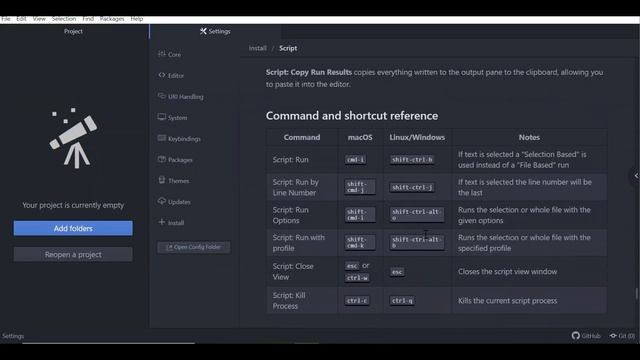Image resolution: width=640 pixels, height=360 pixels.
Task: Click the shift-ctrl-alt-o keybinding badge
Action: click(x=417, y=215)
